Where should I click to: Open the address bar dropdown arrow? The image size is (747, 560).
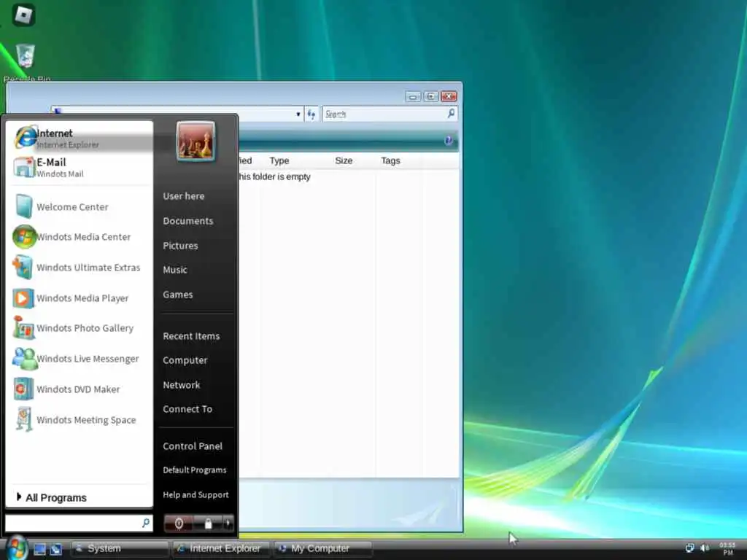pos(298,114)
